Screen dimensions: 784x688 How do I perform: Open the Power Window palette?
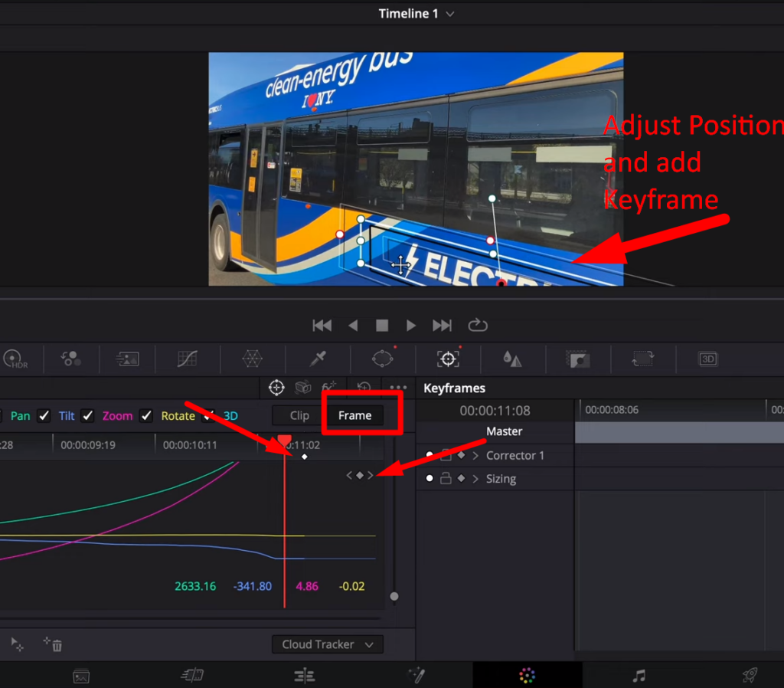(383, 359)
